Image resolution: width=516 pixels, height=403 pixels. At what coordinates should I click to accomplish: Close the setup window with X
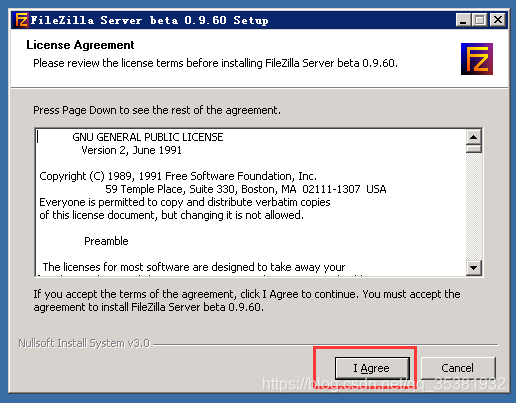pos(498,20)
